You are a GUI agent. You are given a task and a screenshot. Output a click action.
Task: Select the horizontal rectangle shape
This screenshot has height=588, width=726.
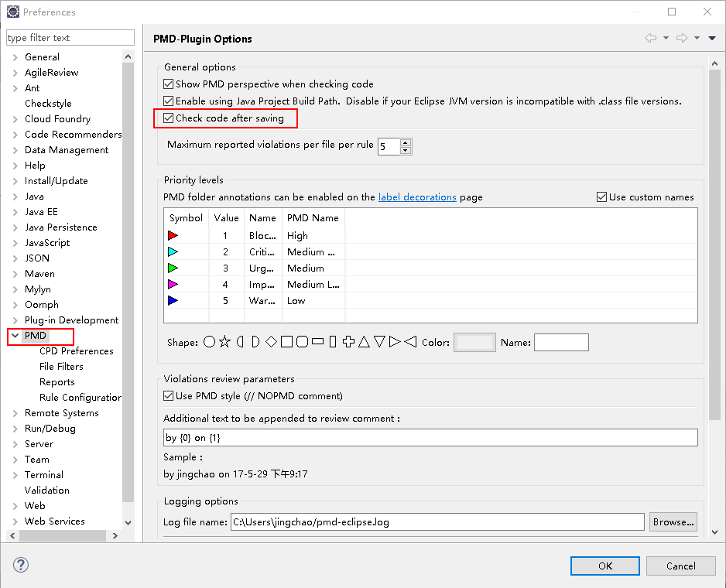pyautogui.click(x=317, y=342)
